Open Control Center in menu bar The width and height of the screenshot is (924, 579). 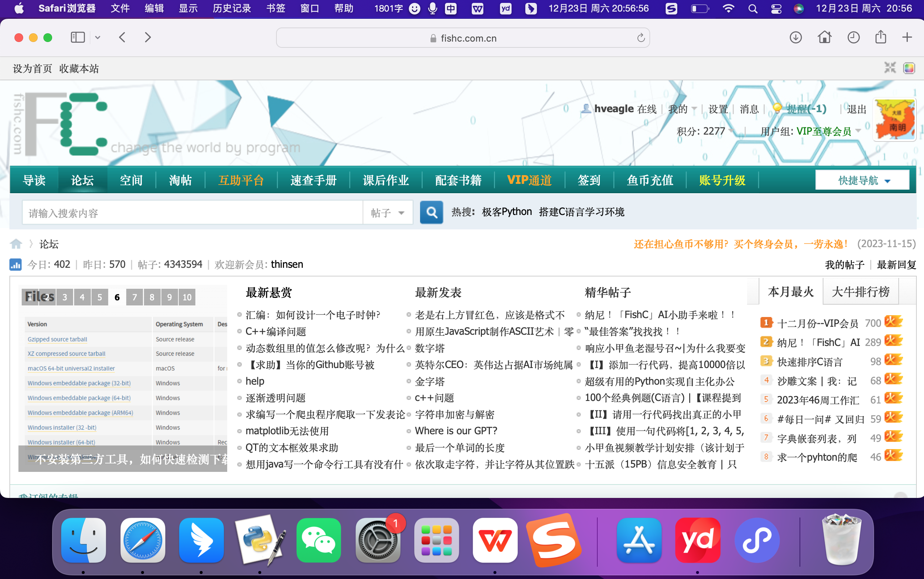pyautogui.click(x=776, y=8)
